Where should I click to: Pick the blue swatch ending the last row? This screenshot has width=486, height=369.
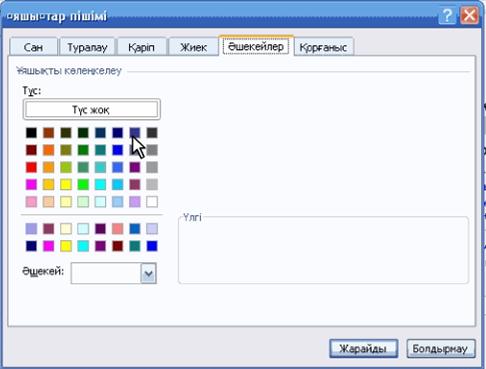point(152,246)
